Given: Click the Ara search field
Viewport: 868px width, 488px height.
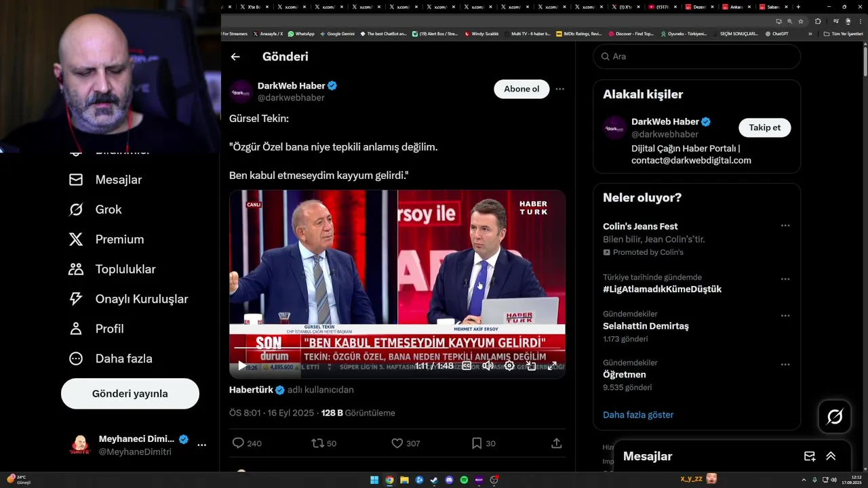Looking at the screenshot, I should (x=697, y=56).
